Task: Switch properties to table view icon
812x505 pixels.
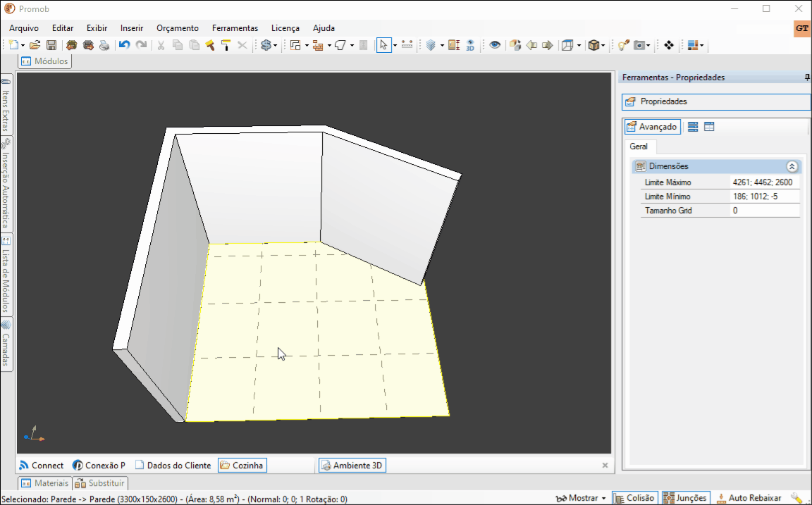Action: (x=709, y=127)
